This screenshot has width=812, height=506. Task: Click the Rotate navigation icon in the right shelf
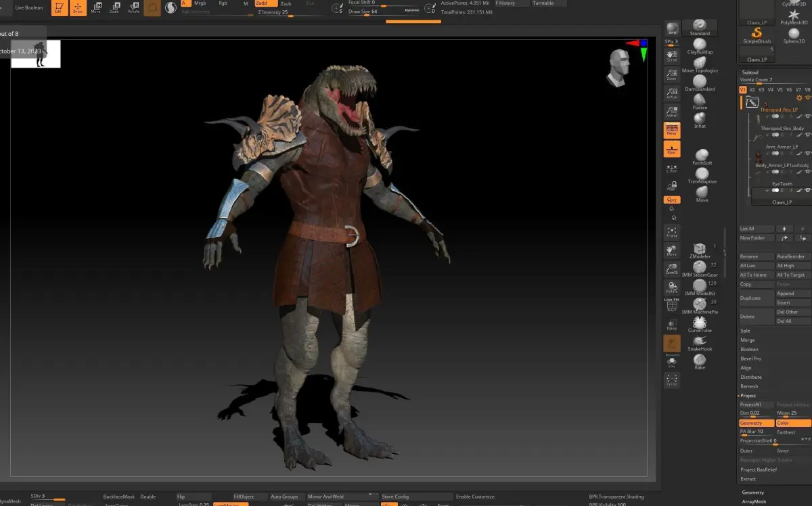(x=672, y=287)
